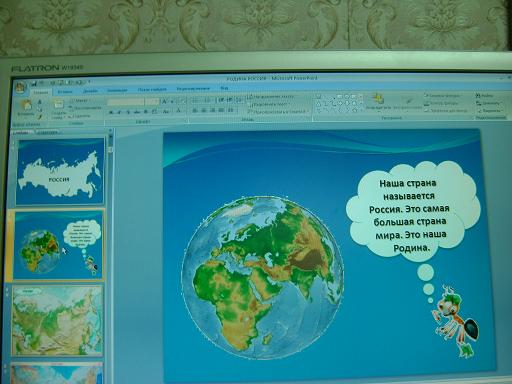Open the Shape Fill (Заливка фигуры) dropdown
The width and height of the screenshot is (512, 384).
(443, 96)
